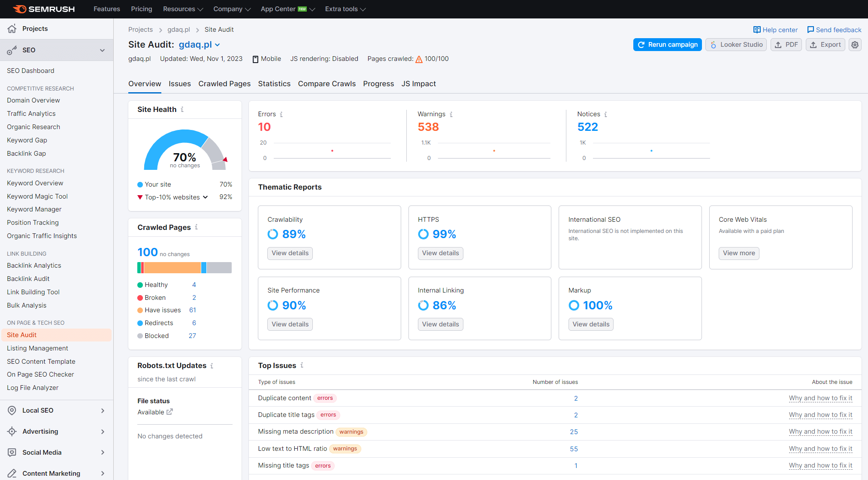This screenshot has width=868, height=480.
Task: Switch to the Compare Crawls tab
Action: (327, 84)
